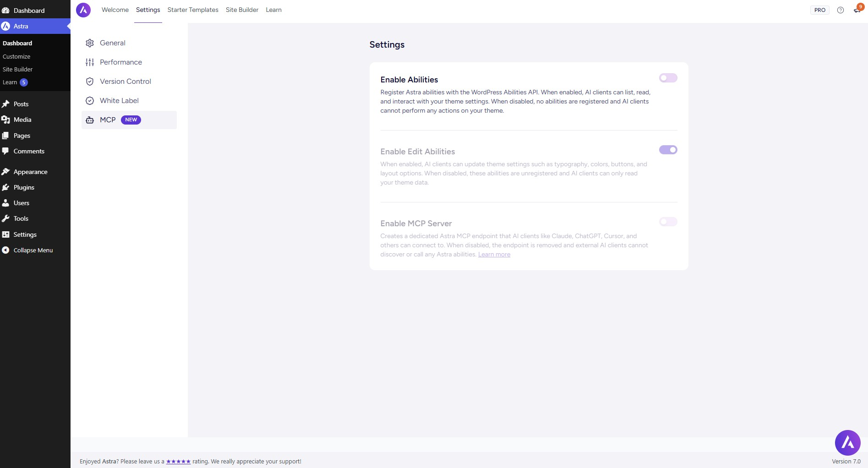Viewport: 868px width, 468px height.
Task: Click the Performance sliders icon
Action: pos(90,62)
